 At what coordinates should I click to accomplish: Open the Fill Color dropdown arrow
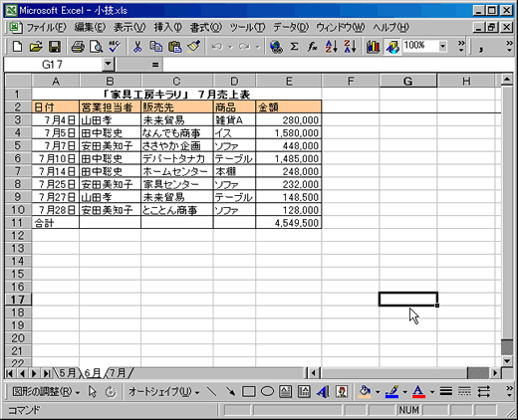point(378,392)
